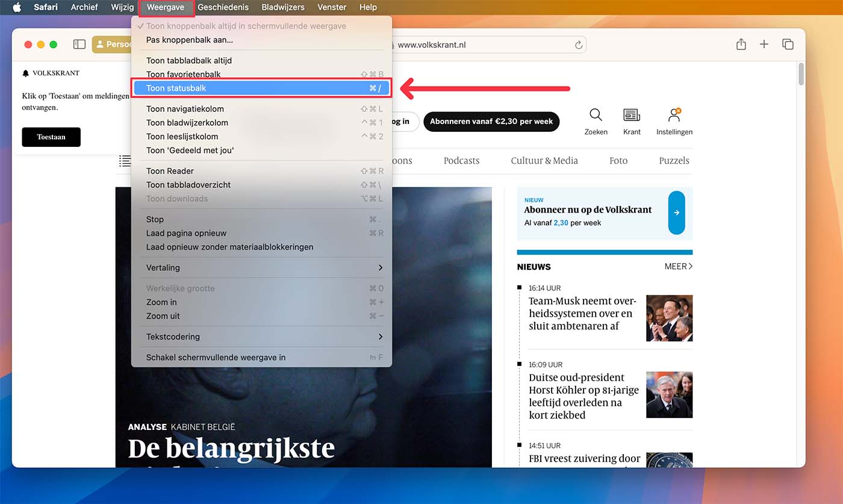Open the Apple menu icon
Screen dimensions: 843x504
tap(17, 7)
